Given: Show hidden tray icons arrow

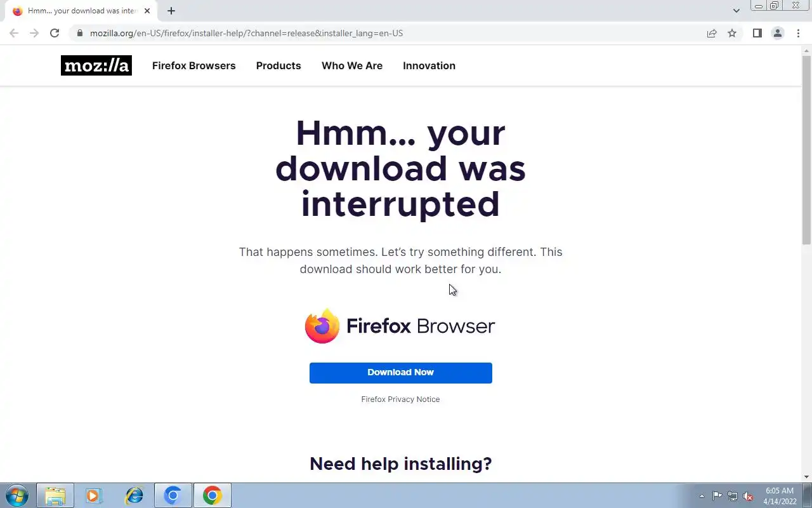Looking at the screenshot, I should pyautogui.click(x=702, y=496).
